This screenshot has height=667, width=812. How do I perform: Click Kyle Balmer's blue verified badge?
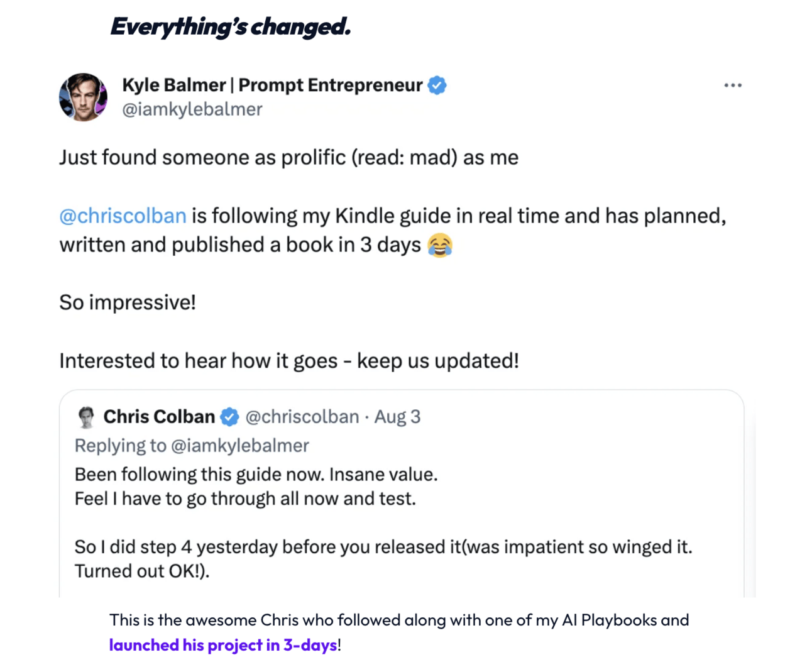(x=437, y=85)
